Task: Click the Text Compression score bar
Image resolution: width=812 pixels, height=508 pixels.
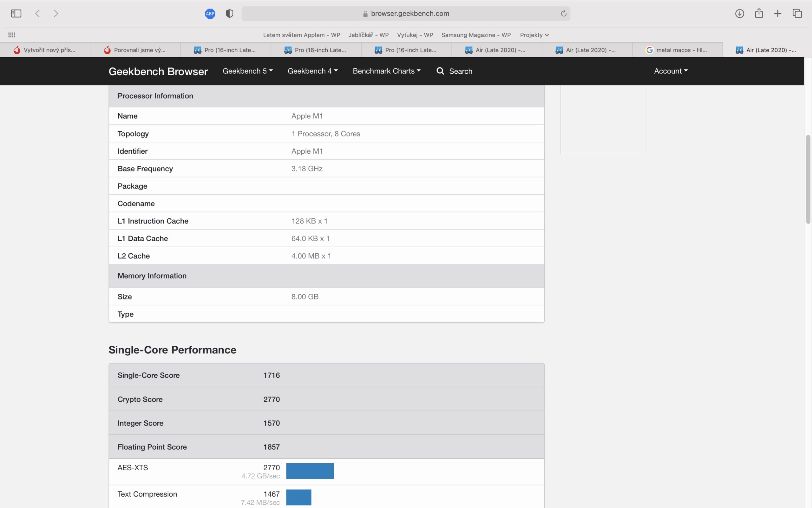Action: click(298, 497)
